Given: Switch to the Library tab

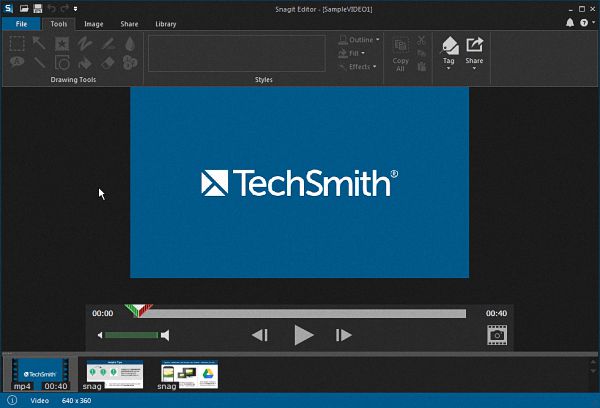Looking at the screenshot, I should (x=166, y=23).
